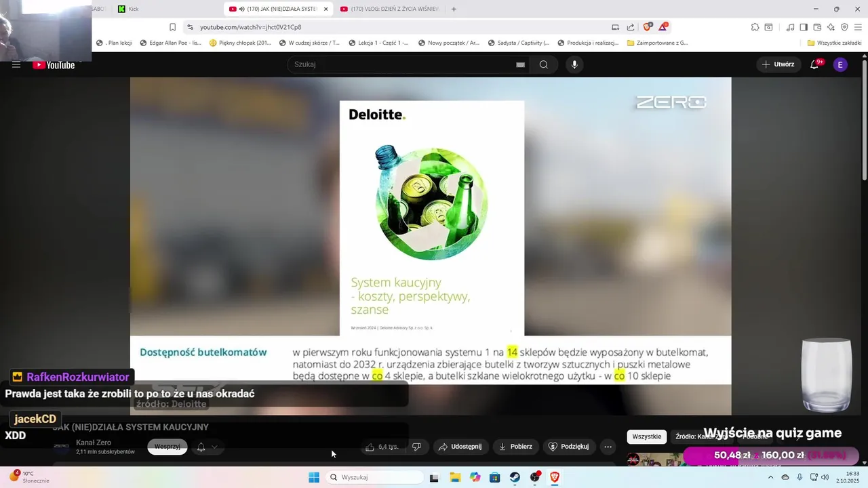Screen dimensions: 868x488
Task: Click the 'Podziękuj' thanks button
Action: [x=569, y=447]
